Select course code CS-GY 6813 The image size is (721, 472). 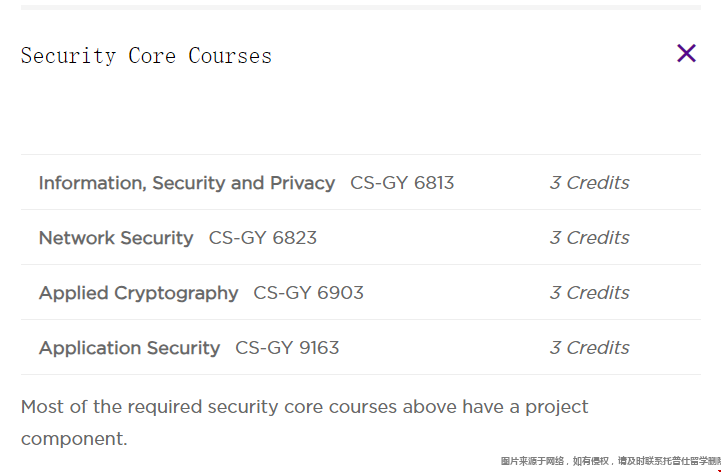(402, 183)
